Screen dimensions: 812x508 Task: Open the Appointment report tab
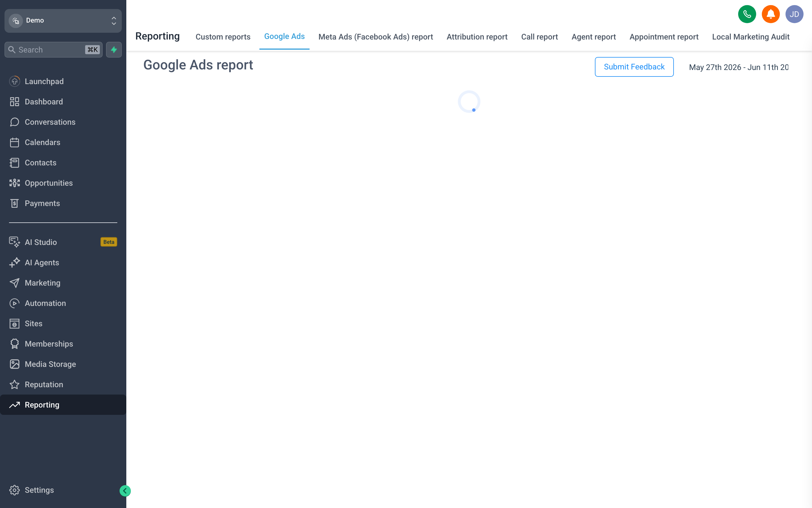(x=664, y=37)
